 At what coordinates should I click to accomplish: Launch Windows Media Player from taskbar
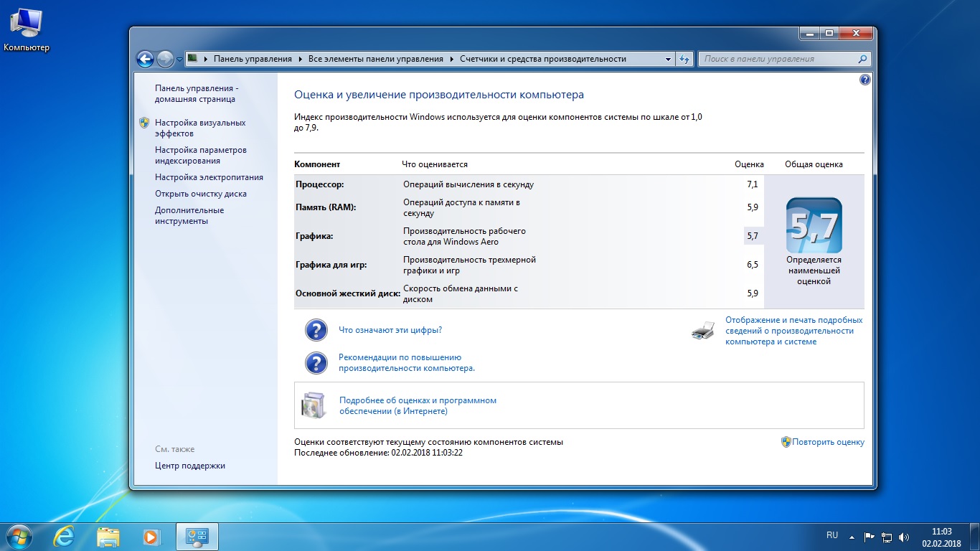click(151, 536)
